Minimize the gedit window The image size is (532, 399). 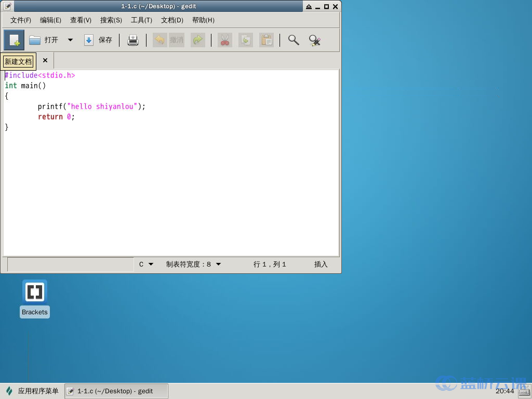(x=317, y=6)
